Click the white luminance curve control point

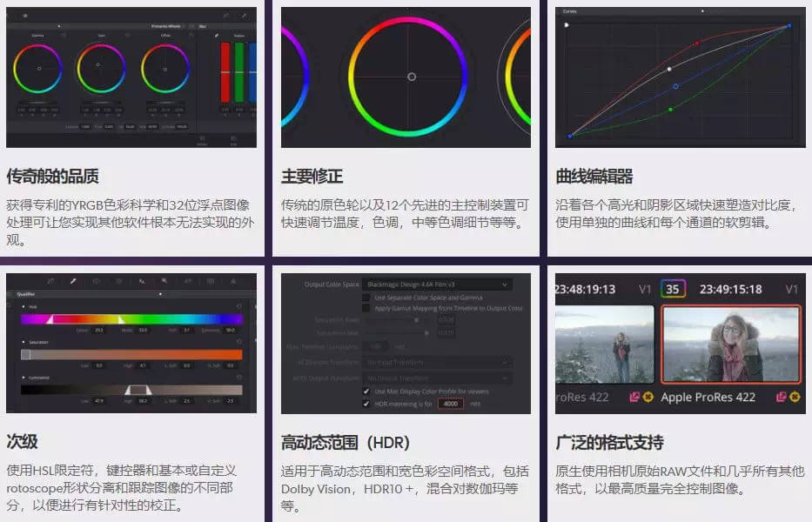click(x=669, y=69)
